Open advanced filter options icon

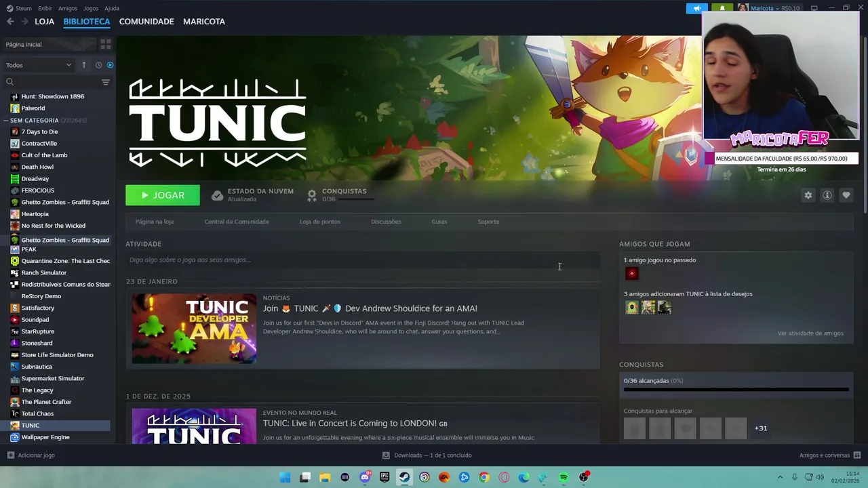(105, 82)
